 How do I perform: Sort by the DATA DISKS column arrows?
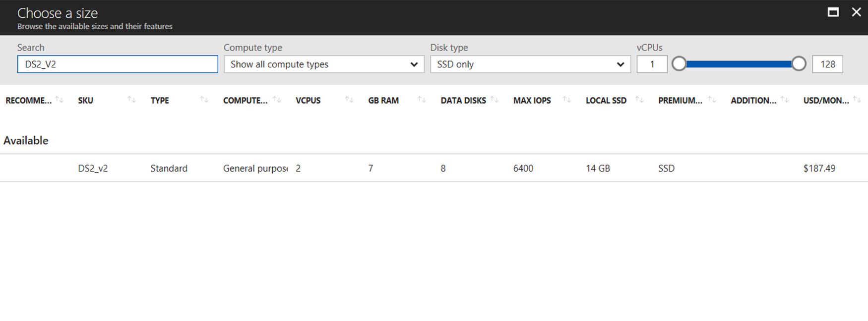click(494, 100)
